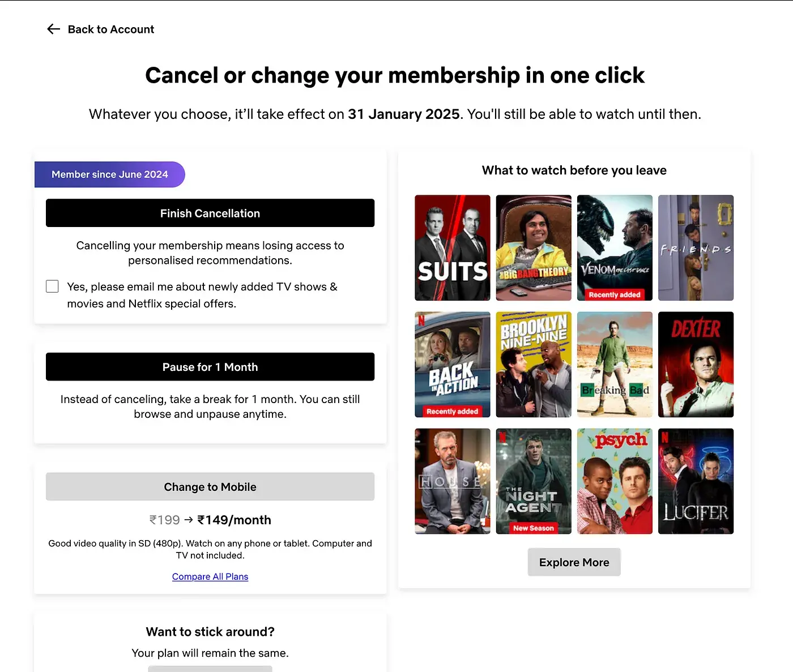Click the Lucifer poster thumbnail
Viewport: 793px width, 672px height.
pos(696,481)
